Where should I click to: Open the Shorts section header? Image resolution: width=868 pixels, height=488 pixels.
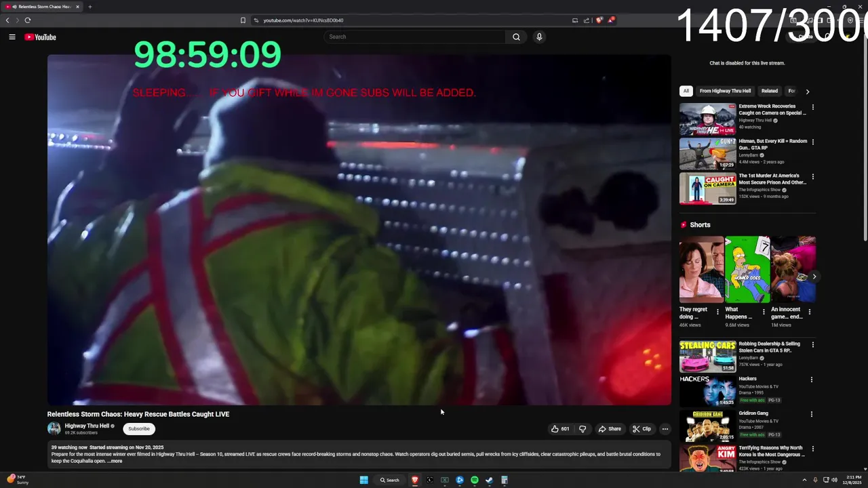[x=695, y=225]
